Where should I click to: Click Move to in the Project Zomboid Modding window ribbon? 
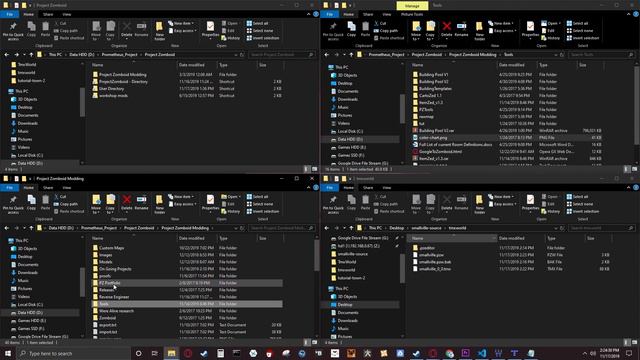click(96, 204)
